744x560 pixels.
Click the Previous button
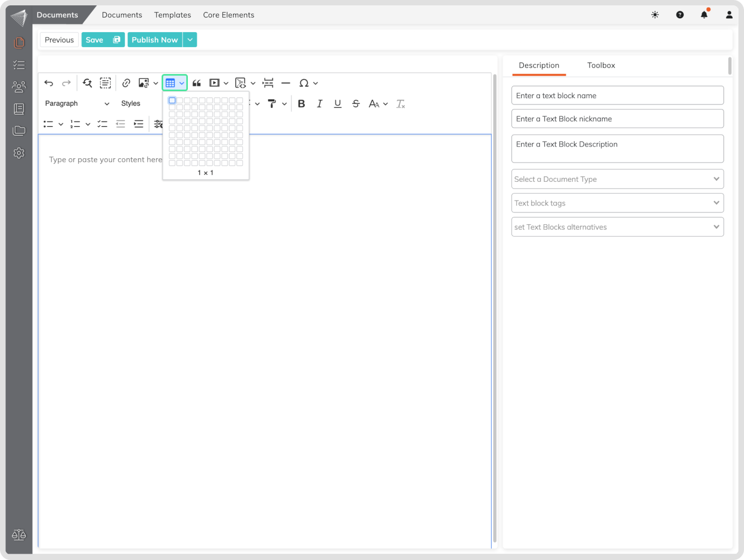pyautogui.click(x=59, y=40)
